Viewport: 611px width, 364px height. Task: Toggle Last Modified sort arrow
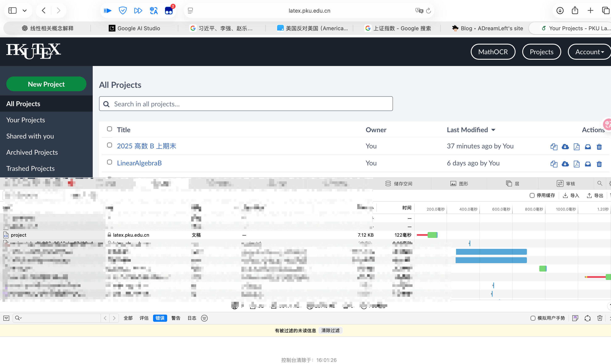point(493,130)
